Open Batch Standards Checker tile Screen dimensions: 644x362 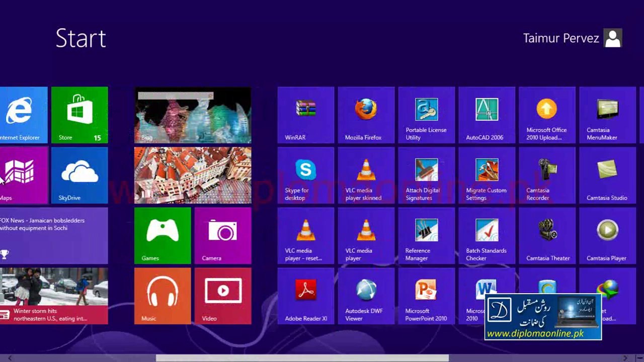(487, 236)
